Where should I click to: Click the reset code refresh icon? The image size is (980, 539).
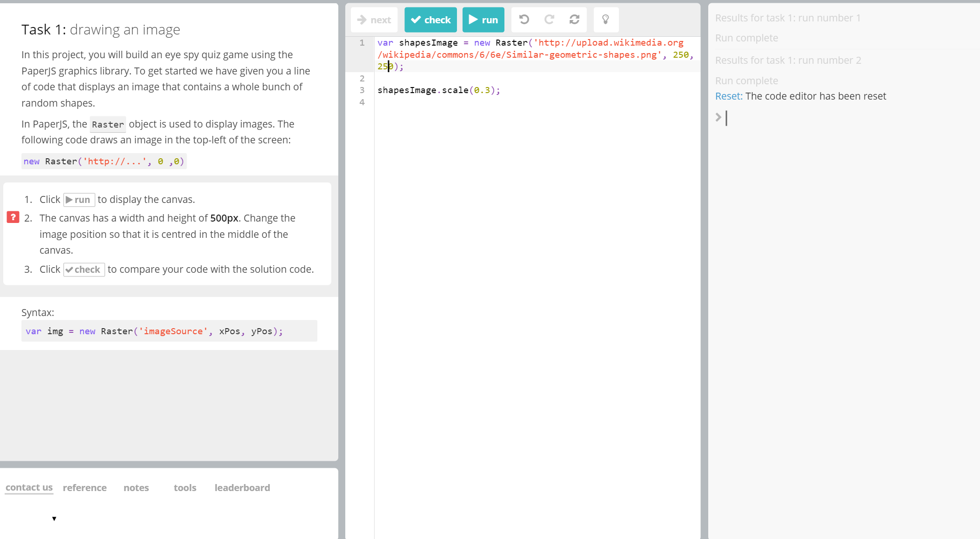click(x=574, y=20)
